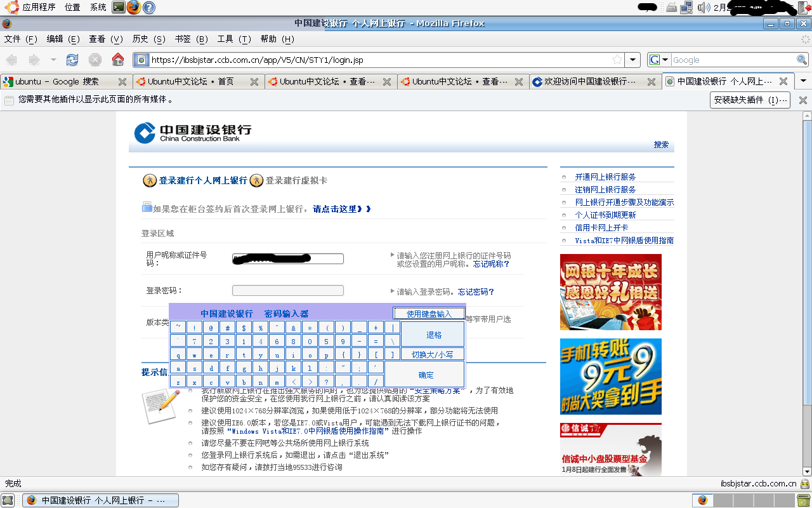Click the China Construction Bank logo

click(193, 133)
